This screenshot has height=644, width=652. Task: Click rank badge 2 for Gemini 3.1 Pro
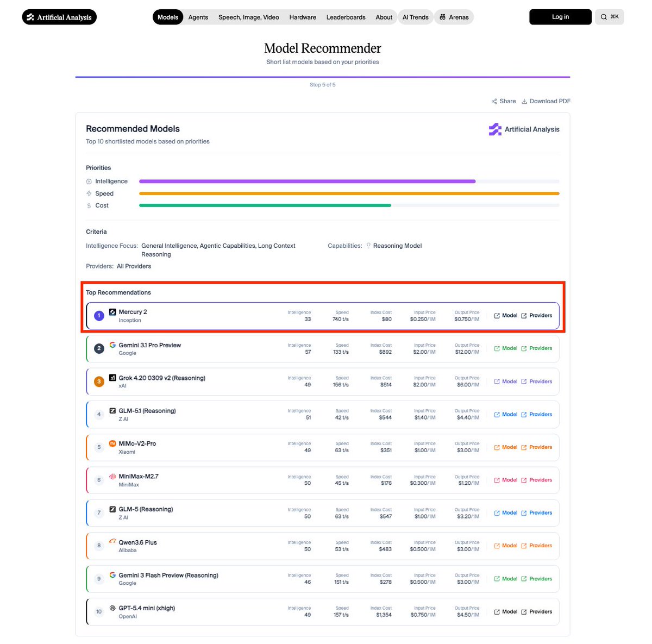coord(99,348)
